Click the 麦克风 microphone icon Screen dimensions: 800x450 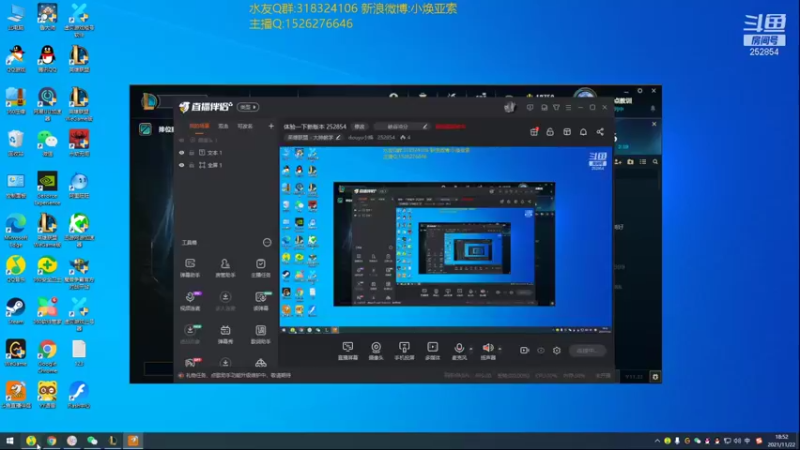[x=459, y=348]
